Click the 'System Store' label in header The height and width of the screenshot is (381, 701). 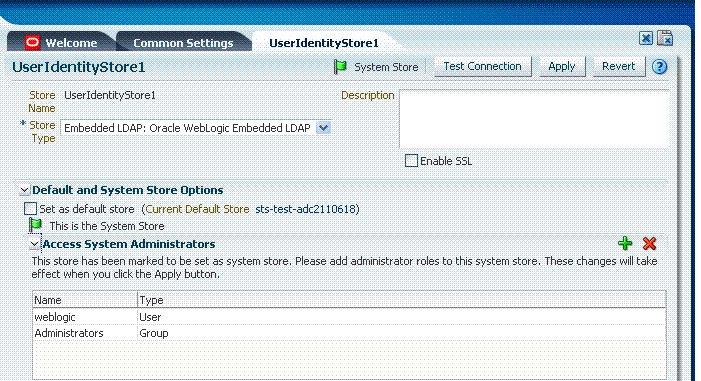[x=386, y=67]
